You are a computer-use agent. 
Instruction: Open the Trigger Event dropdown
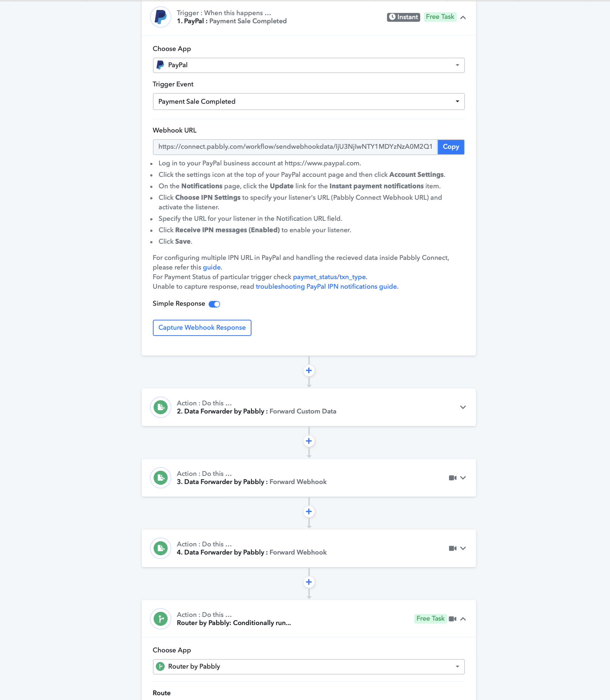point(309,102)
